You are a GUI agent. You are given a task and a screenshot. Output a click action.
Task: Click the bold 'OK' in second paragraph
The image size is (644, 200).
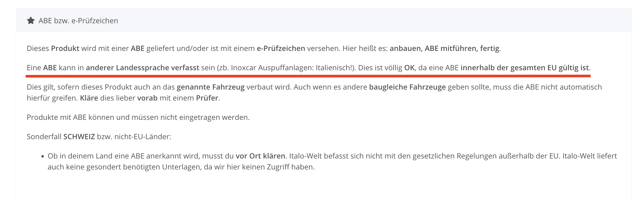pos(409,68)
